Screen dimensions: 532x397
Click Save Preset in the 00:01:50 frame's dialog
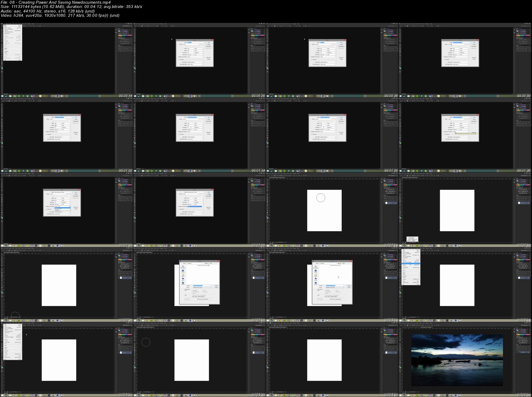tap(76, 196)
